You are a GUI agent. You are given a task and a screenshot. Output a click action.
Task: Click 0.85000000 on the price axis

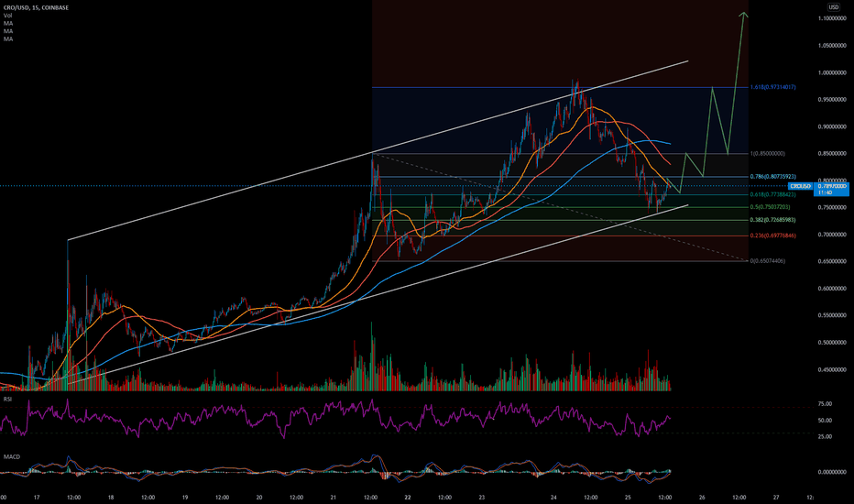(832, 154)
